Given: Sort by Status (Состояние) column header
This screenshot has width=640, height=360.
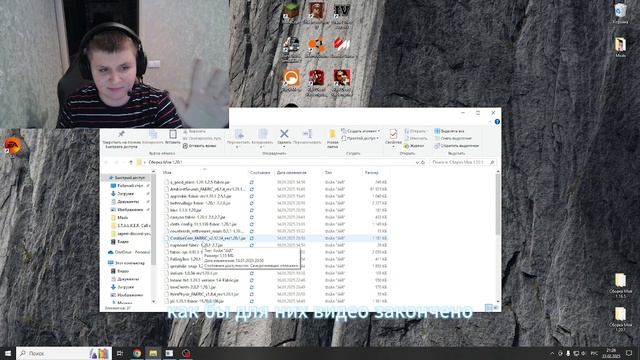Looking at the screenshot, I should click(260, 173).
